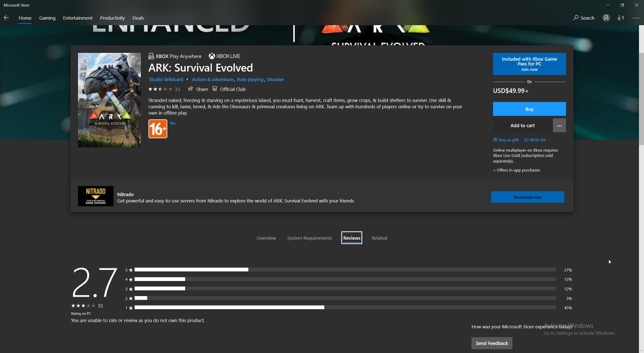Click the 45% value beside 1 star bar
This screenshot has width=644, height=353.
click(x=568, y=308)
